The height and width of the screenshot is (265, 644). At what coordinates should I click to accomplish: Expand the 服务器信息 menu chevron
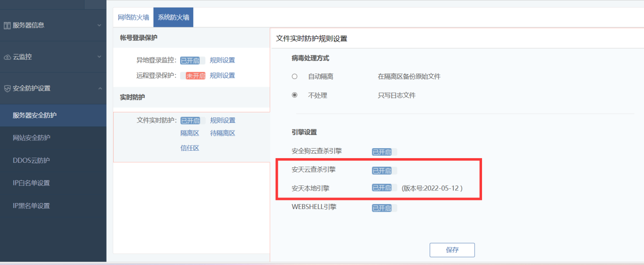[99, 25]
